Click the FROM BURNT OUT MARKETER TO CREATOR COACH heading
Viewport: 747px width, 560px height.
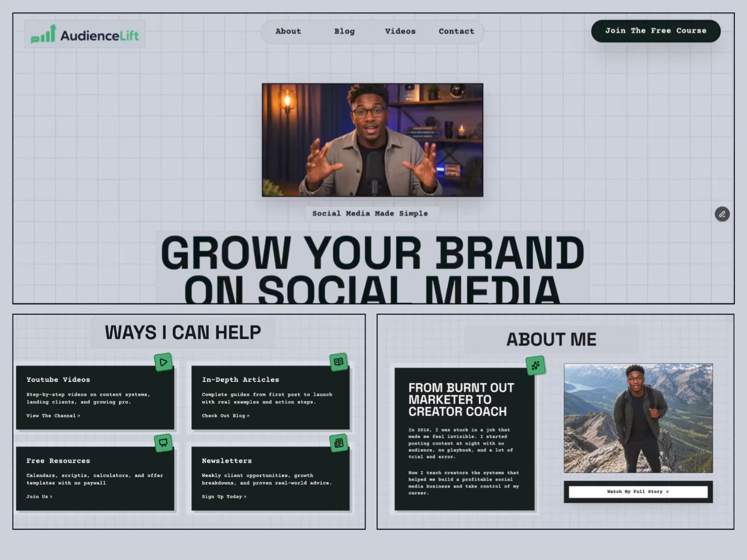coord(461,400)
